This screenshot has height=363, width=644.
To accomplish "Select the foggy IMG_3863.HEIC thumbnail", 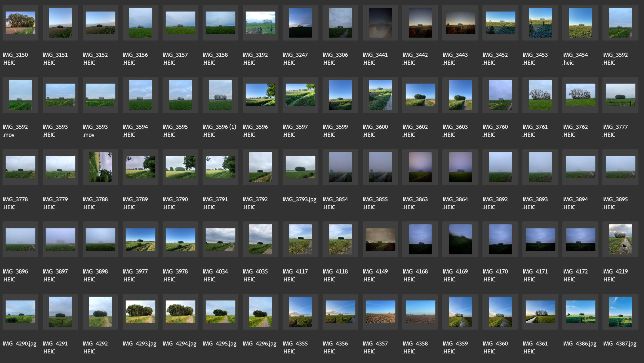I will pos(420,167).
